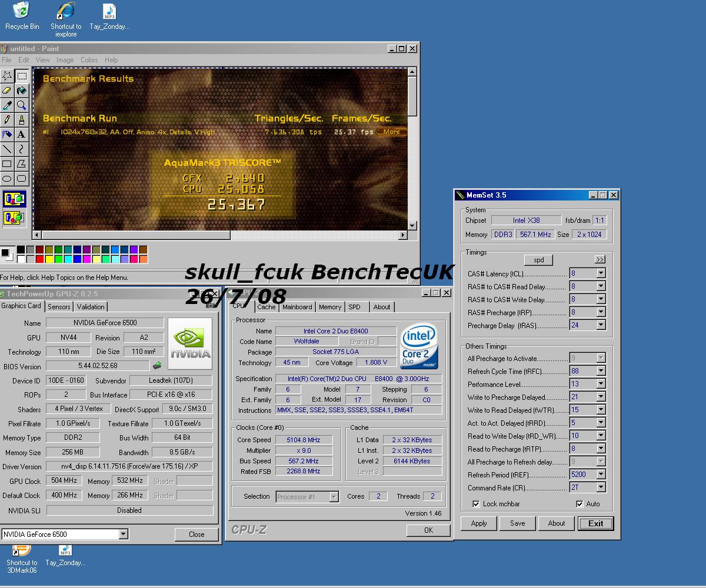Click the >> expand button in MemSet Timings
This screenshot has height=588, width=706.
600,259
